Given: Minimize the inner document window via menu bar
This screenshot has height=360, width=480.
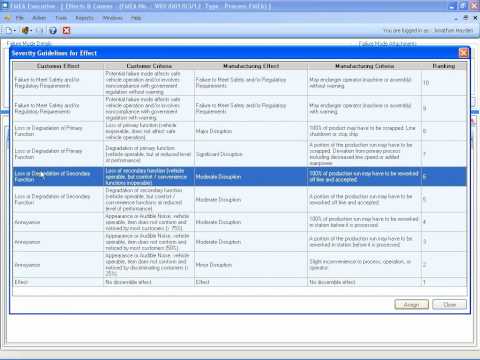Looking at the screenshot, I should (x=455, y=18).
